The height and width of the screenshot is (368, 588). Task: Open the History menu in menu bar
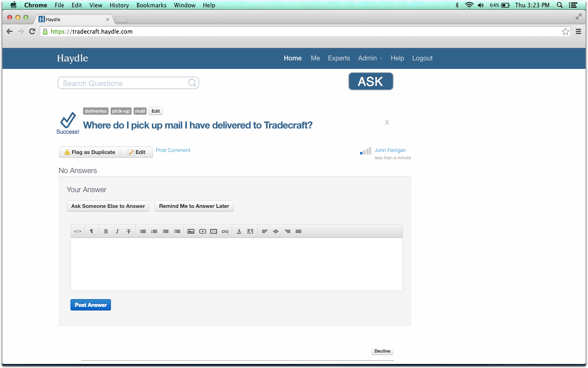pos(119,5)
